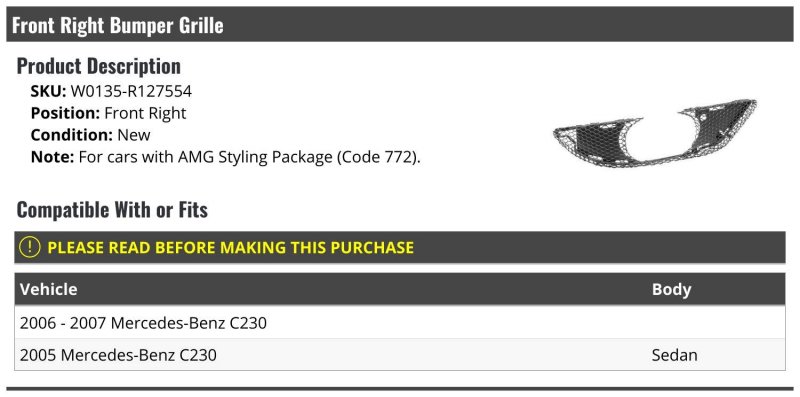This screenshot has width=800, height=397.
Task: Select the 2006 - 2007 Mercedes-Benz C230 row
Action: tap(399, 322)
